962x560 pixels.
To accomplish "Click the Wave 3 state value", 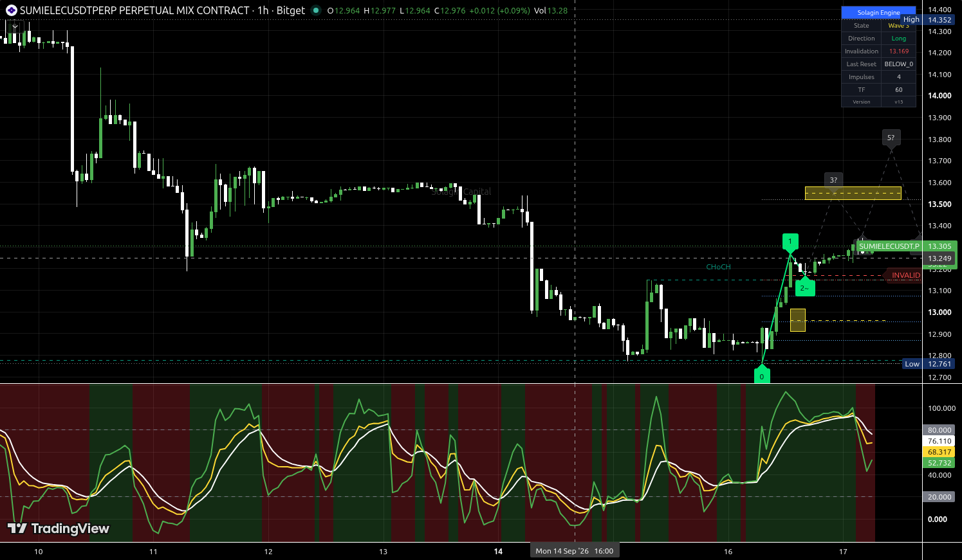I will (898, 26).
